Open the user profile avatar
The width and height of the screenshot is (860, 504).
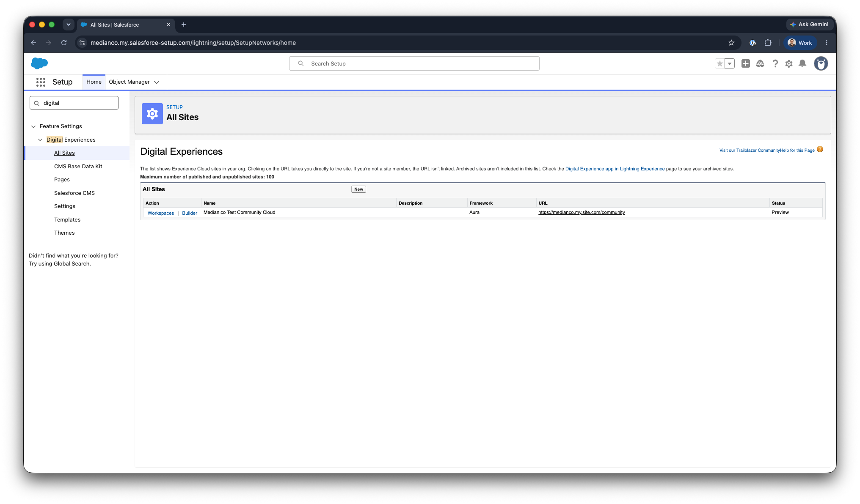821,63
